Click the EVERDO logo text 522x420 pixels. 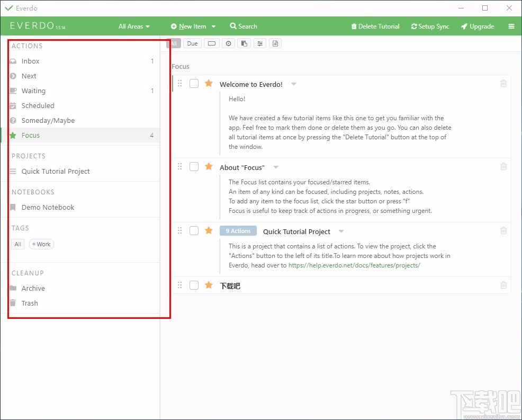click(32, 25)
